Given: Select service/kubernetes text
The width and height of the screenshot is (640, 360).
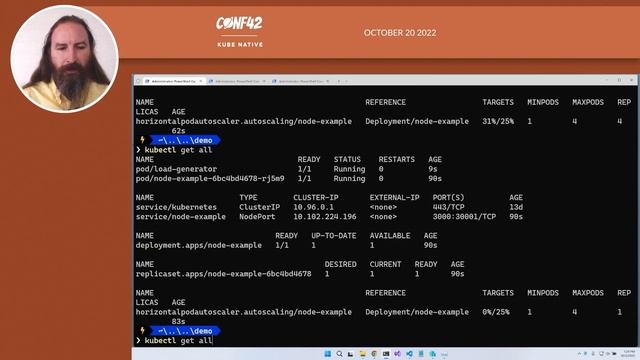Looking at the screenshot, I should 176,207.
